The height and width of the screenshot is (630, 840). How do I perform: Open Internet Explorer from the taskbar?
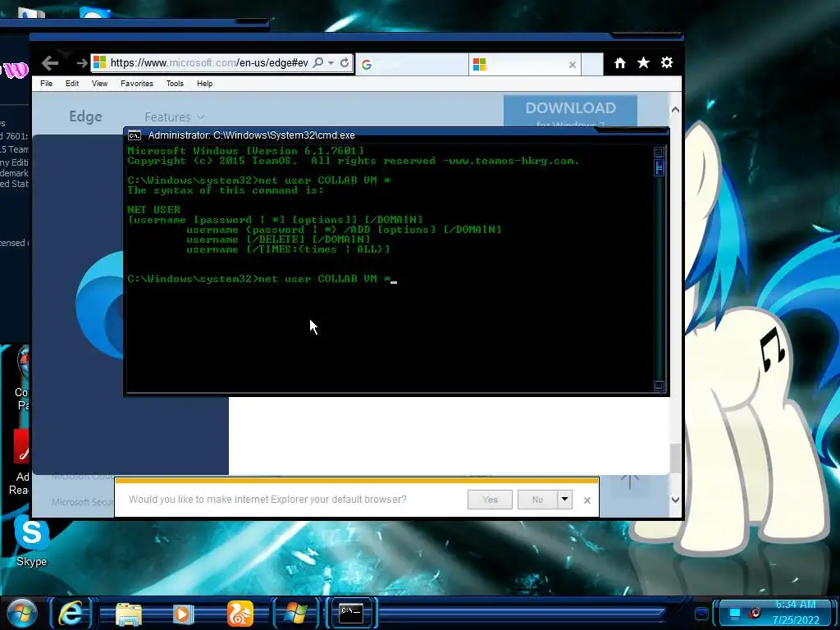[71, 614]
